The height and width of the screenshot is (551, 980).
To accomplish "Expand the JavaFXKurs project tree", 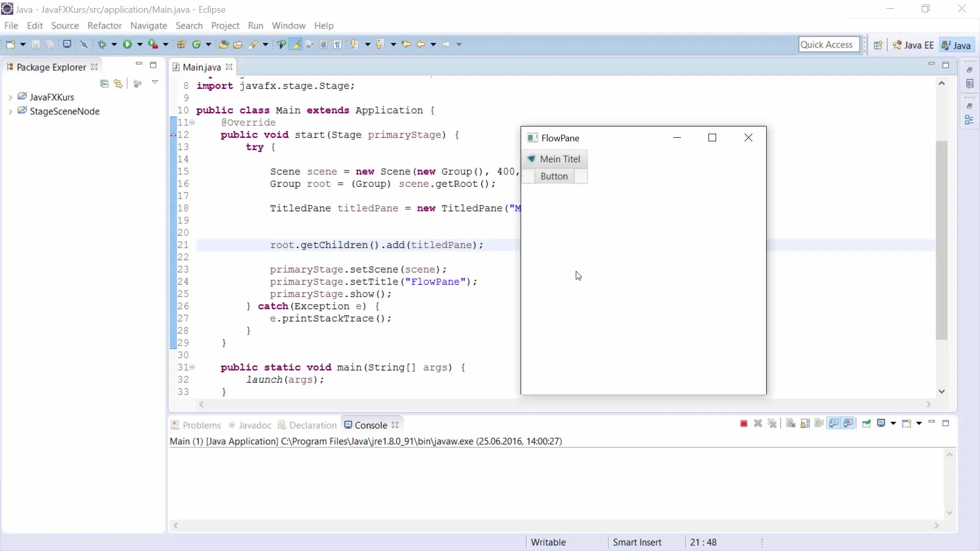I will click(x=10, y=97).
